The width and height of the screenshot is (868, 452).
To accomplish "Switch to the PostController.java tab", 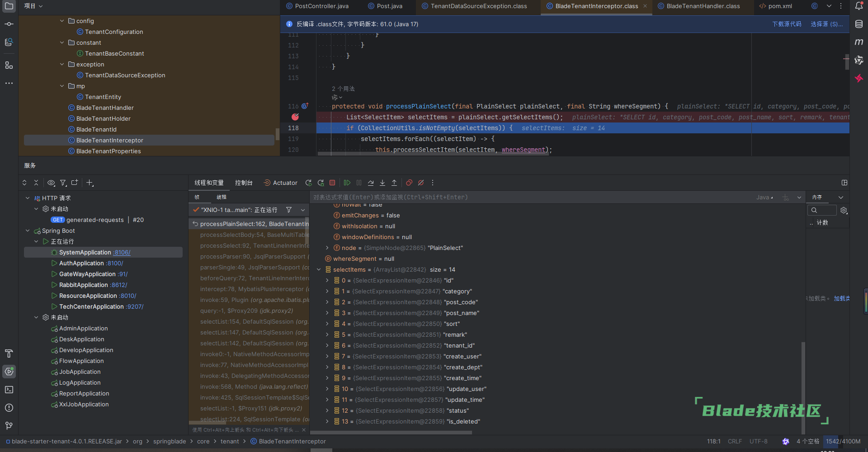I will tap(317, 6).
